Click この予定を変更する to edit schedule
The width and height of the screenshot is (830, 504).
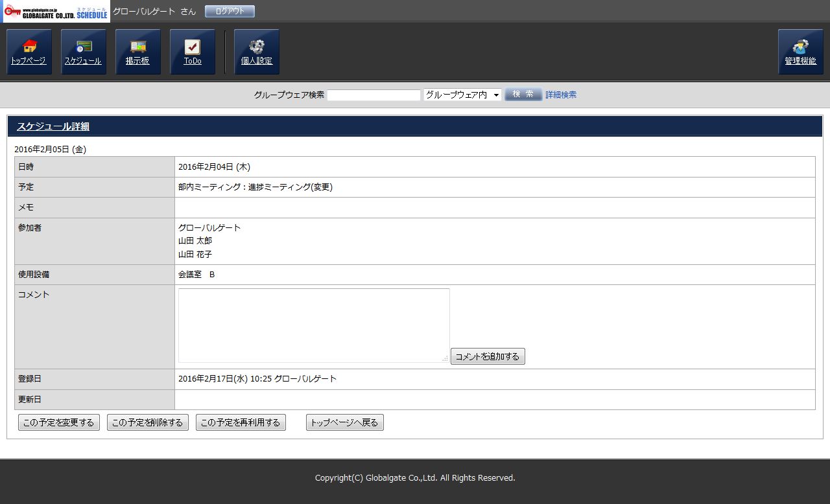pyautogui.click(x=59, y=422)
